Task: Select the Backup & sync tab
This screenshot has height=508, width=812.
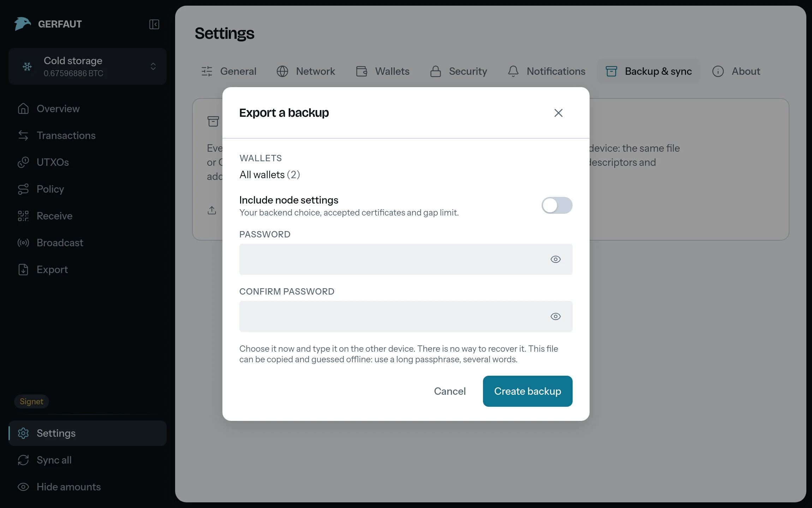Action: 649,71
